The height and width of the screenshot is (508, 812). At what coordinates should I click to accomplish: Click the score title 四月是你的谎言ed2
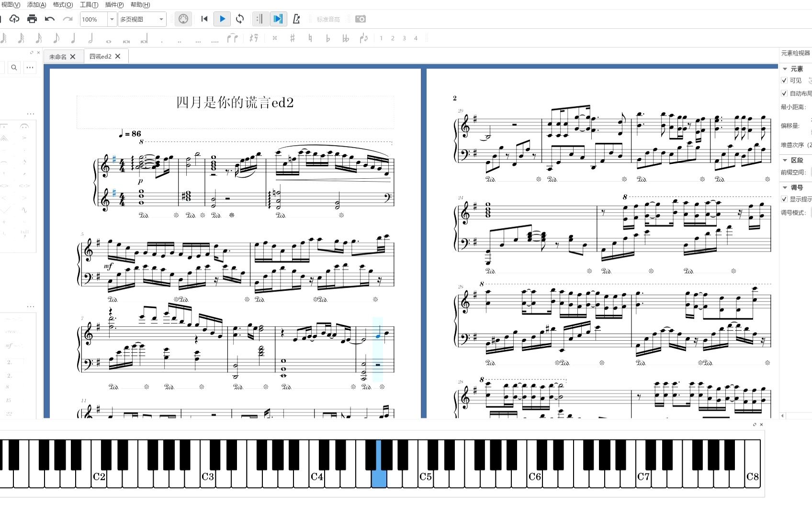coord(235,102)
